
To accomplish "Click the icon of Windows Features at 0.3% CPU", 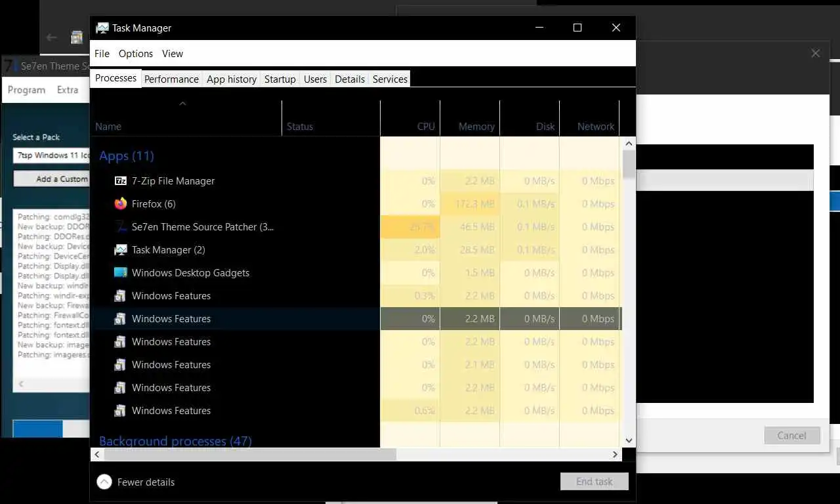I will pos(120,296).
